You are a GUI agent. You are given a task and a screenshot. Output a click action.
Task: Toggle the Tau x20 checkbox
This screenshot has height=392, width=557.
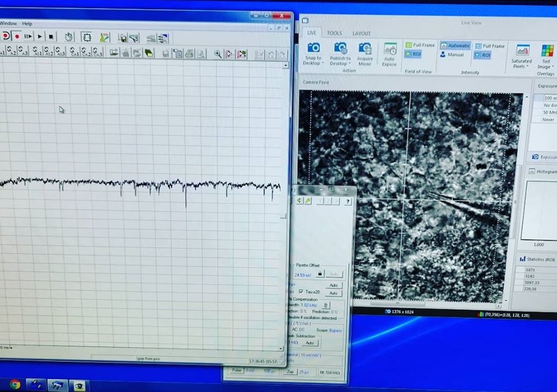tap(301, 291)
